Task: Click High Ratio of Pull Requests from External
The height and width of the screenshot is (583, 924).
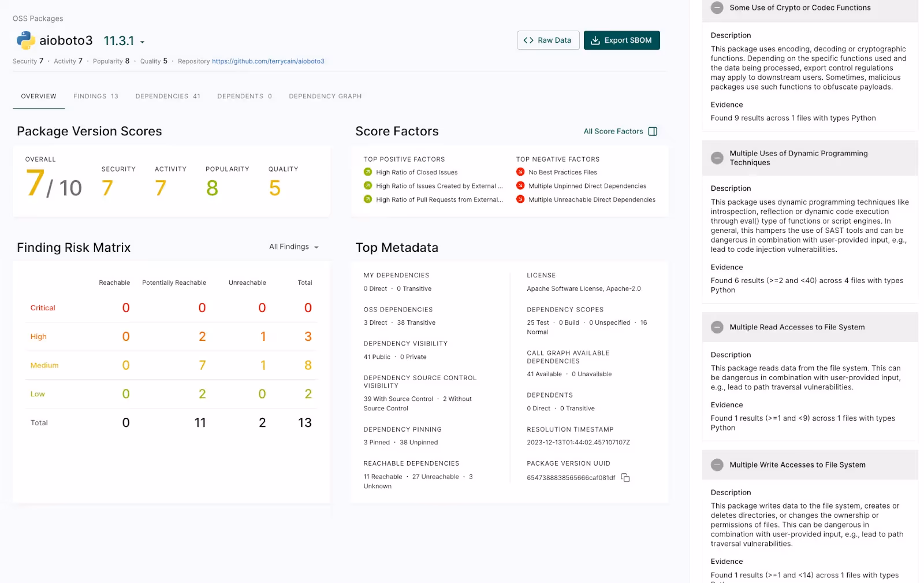Action: [x=439, y=200]
